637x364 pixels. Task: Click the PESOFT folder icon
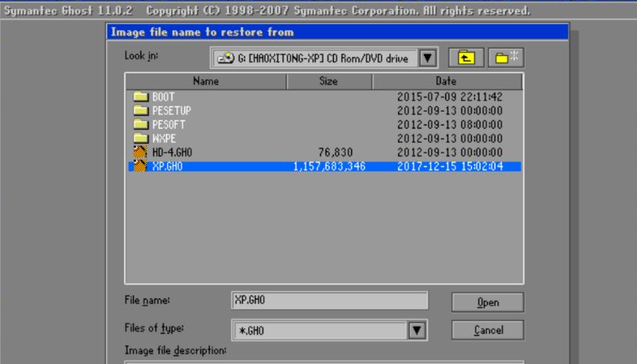click(x=140, y=125)
